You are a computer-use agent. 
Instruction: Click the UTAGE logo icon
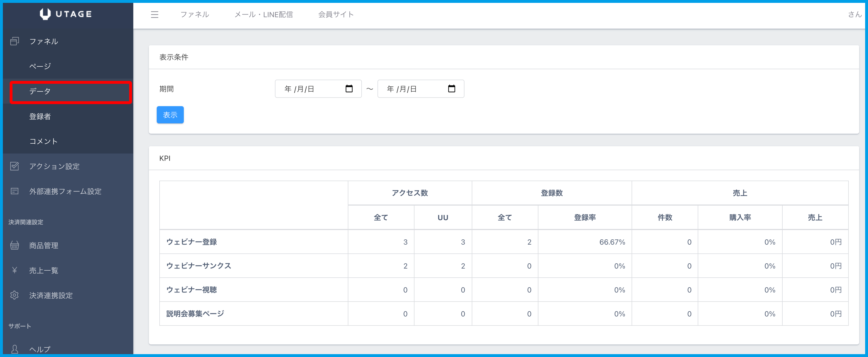pyautogui.click(x=45, y=14)
